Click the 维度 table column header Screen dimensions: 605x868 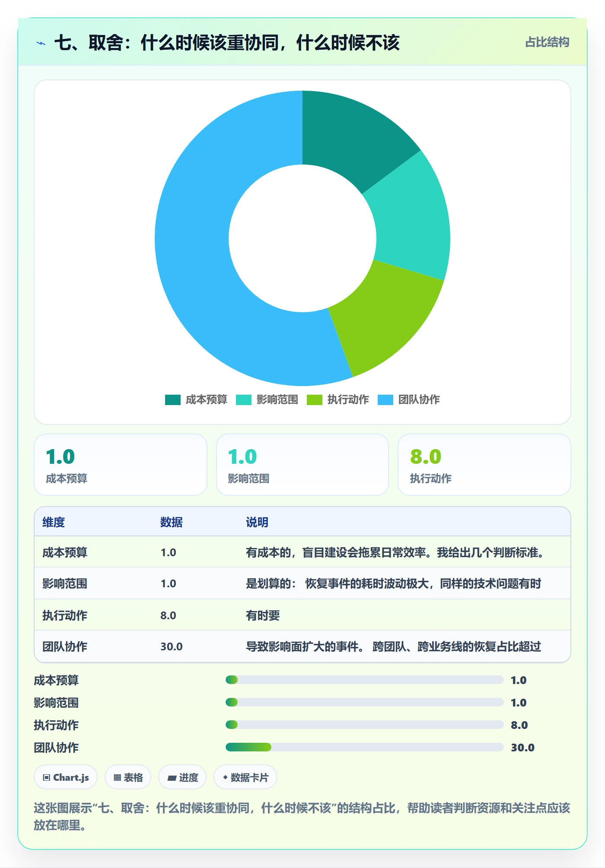pos(54,522)
